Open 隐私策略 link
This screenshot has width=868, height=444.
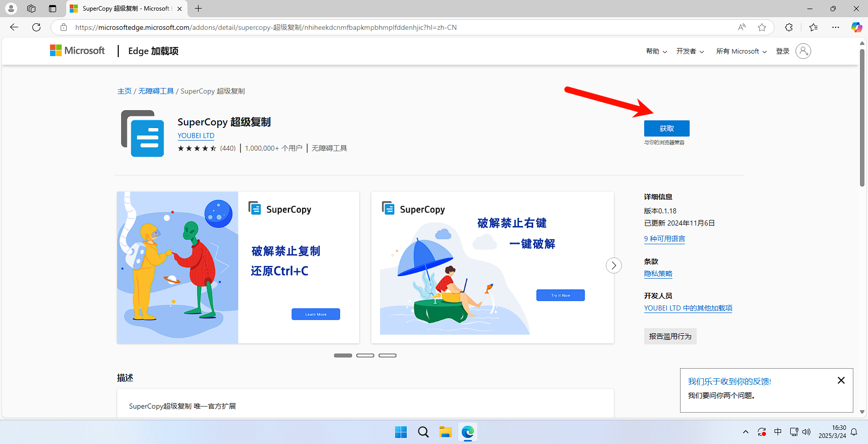point(658,274)
